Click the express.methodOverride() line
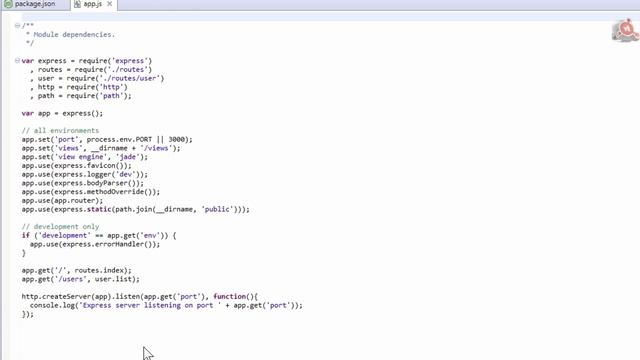Image resolution: width=640 pixels, height=360 pixels. coord(91,191)
